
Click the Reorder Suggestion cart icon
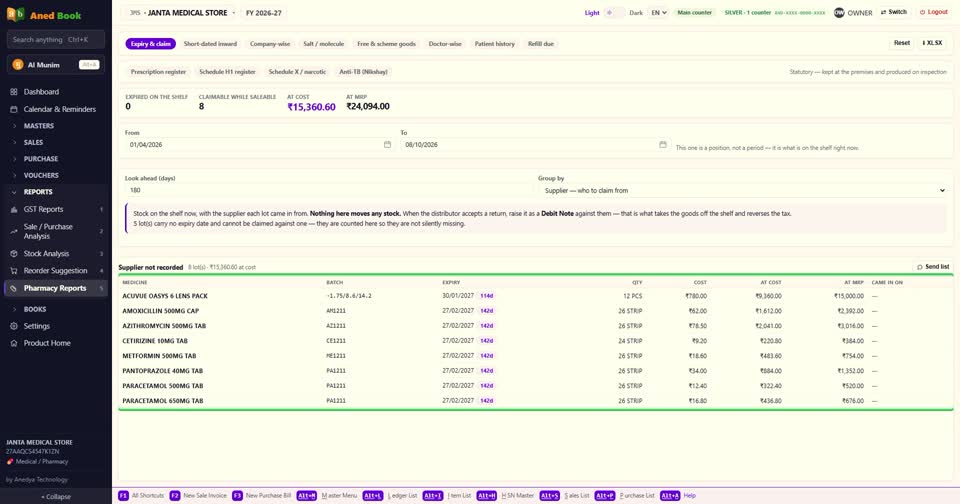pyautogui.click(x=13, y=271)
